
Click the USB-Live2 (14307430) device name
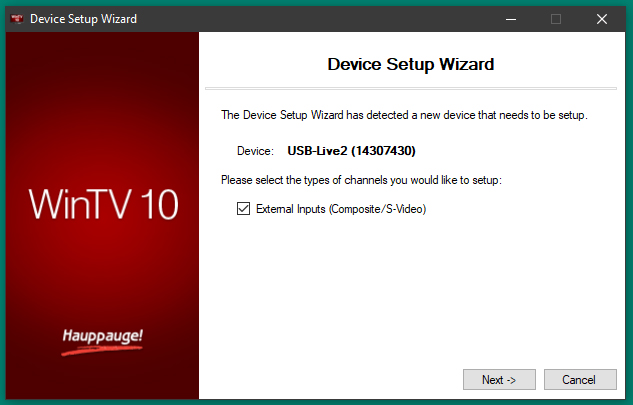tap(351, 151)
